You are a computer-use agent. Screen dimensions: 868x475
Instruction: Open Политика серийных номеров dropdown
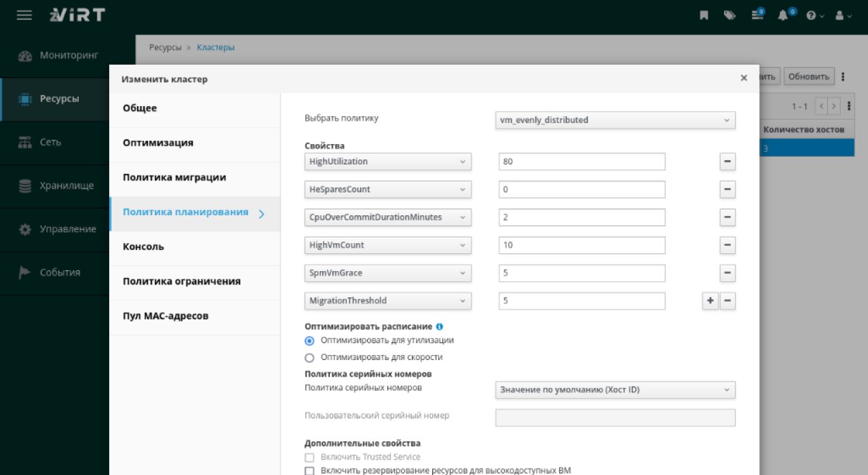615,390
